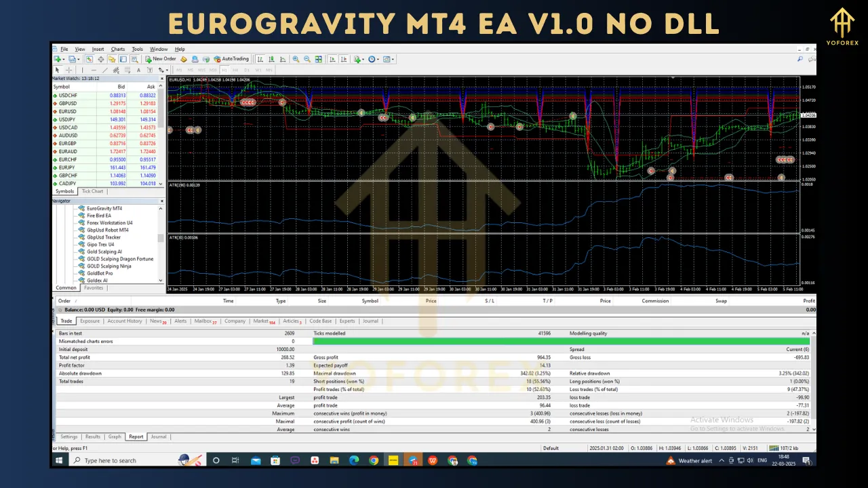Open Google Chrome from the taskbar

(374, 460)
